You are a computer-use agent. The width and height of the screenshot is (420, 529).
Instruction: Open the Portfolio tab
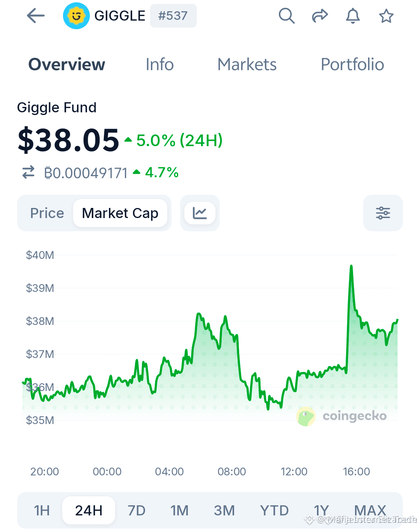coord(352,65)
